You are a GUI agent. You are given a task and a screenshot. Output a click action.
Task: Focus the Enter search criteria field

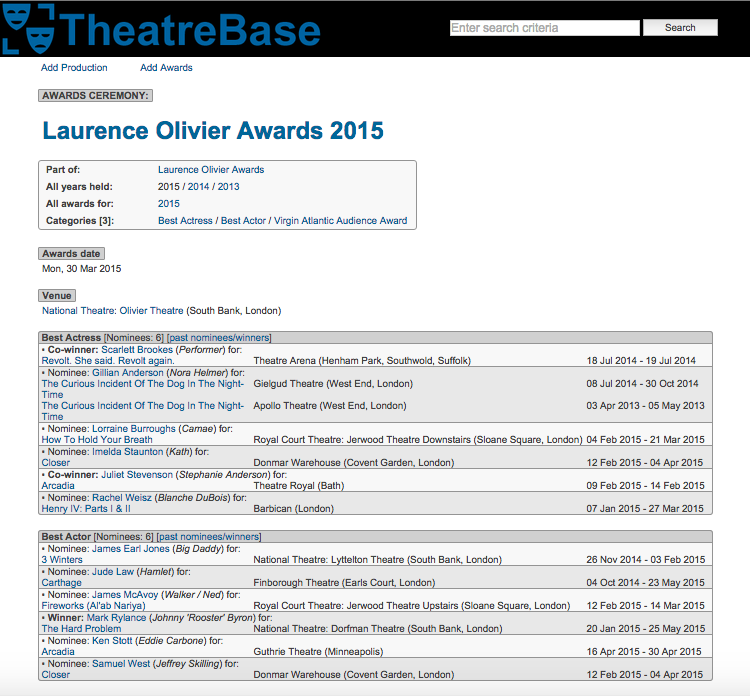545,28
